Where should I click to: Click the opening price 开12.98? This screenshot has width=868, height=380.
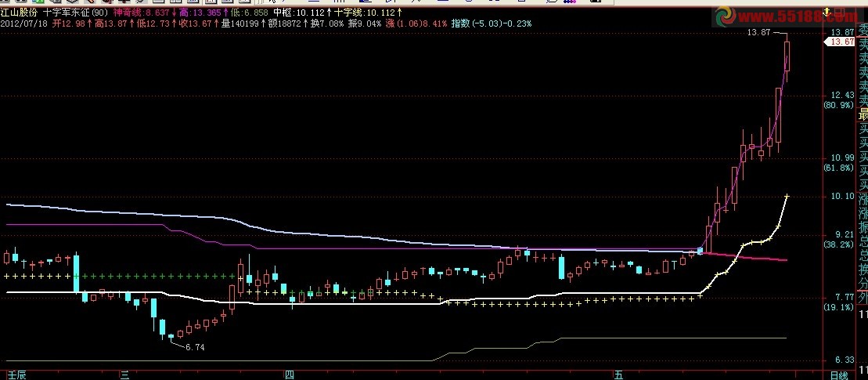(x=69, y=24)
